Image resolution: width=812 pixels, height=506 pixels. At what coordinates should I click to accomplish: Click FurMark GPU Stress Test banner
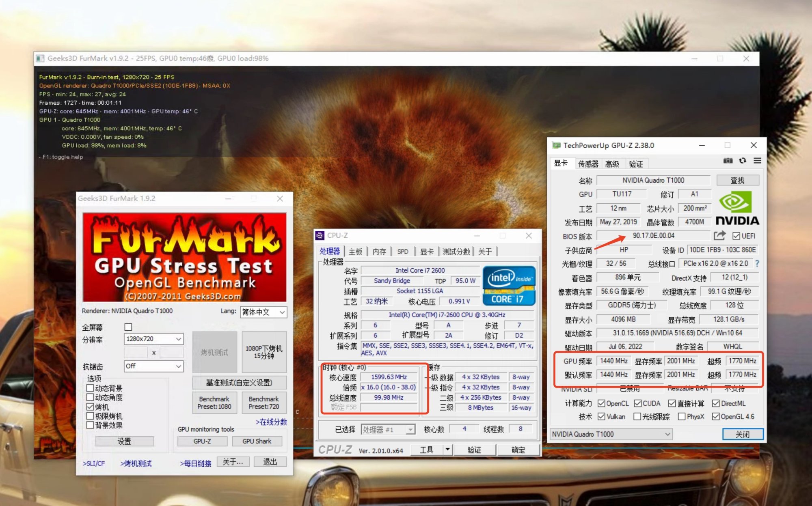pos(185,257)
